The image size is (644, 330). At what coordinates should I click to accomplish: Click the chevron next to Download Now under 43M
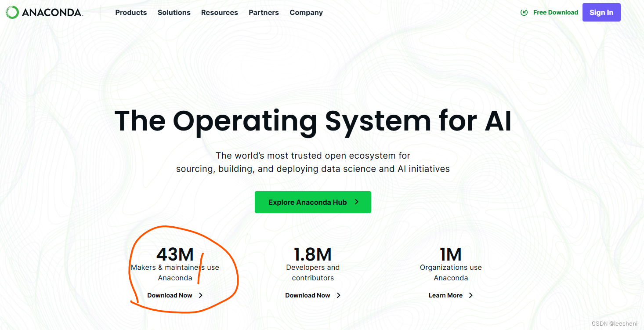coord(201,295)
